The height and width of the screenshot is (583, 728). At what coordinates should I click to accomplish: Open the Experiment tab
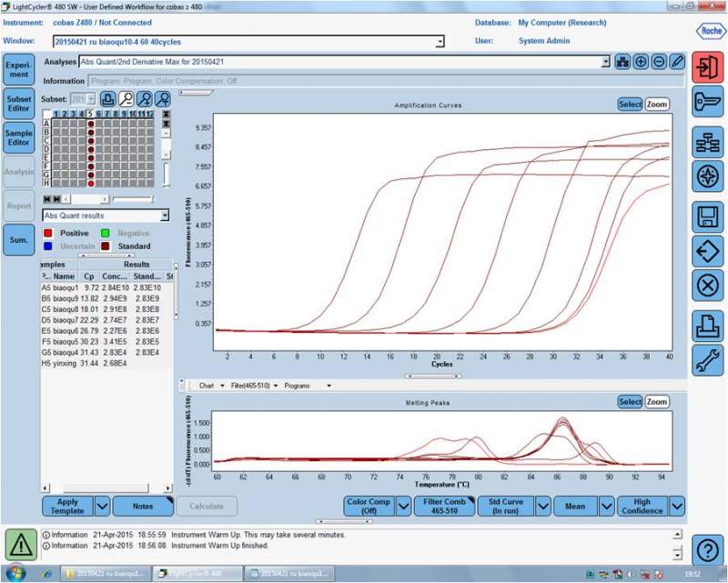click(x=18, y=70)
